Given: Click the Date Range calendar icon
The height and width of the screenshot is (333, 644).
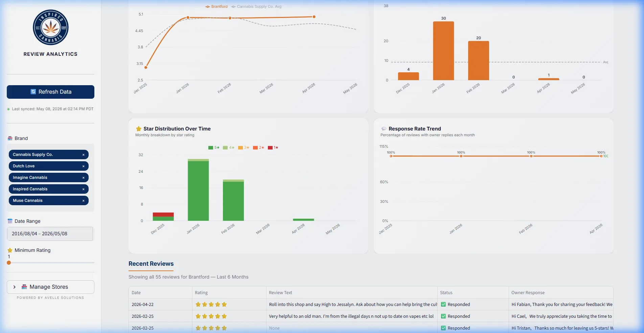Looking at the screenshot, I should click(x=10, y=221).
